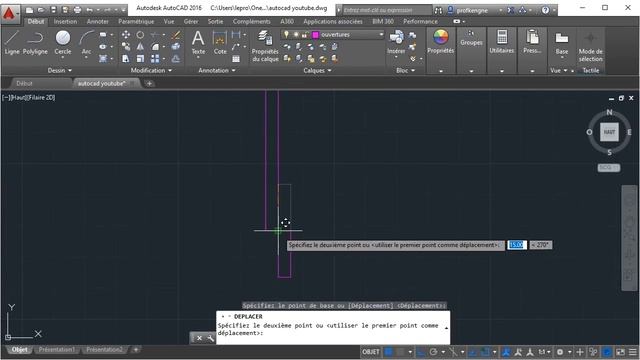Expand the Calques panel

click(x=317, y=70)
